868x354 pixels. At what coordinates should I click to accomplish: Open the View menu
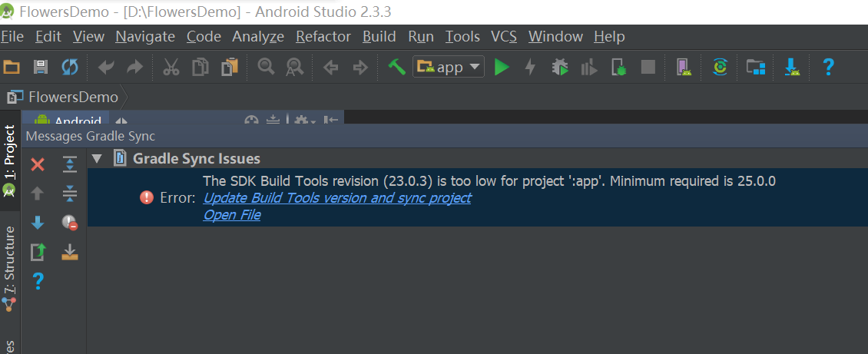click(88, 37)
